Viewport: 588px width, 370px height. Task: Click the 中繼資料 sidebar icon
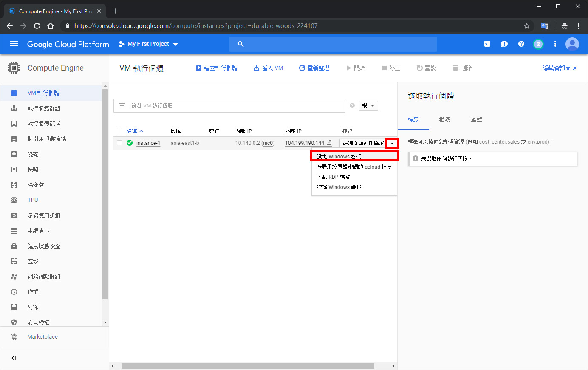[x=14, y=231]
